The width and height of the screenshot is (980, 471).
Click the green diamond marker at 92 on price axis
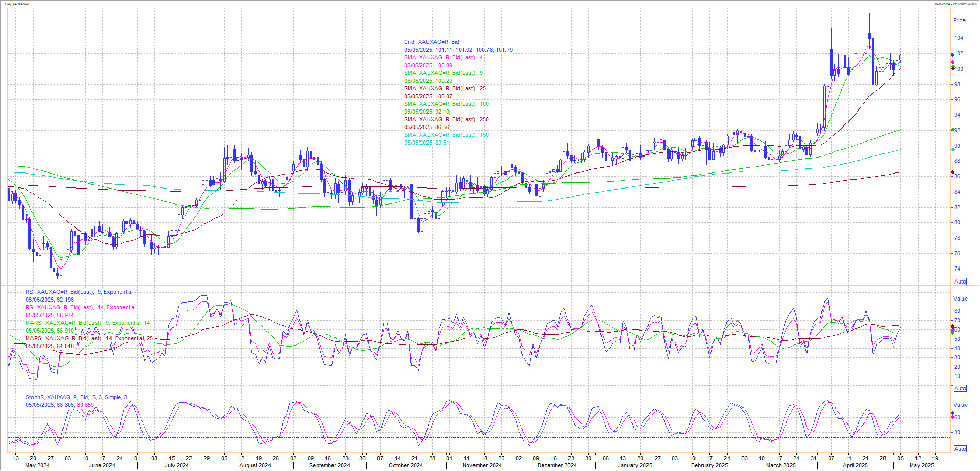point(953,130)
